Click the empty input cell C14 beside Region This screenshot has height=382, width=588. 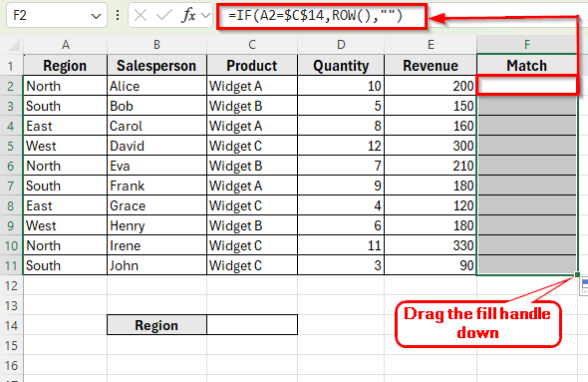click(252, 325)
